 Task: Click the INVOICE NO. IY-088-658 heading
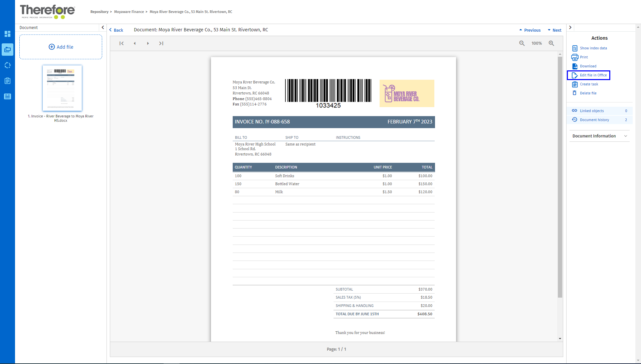tap(262, 122)
